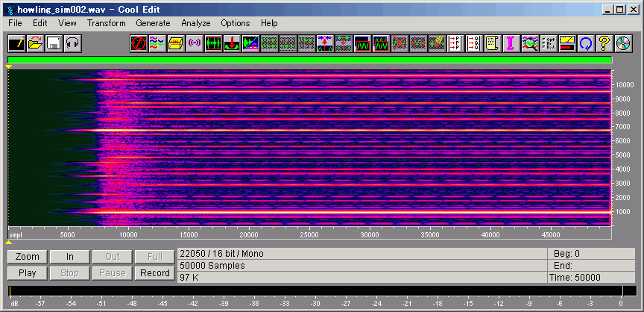Open the Transform menu
The width and height of the screenshot is (644, 312).
click(107, 23)
